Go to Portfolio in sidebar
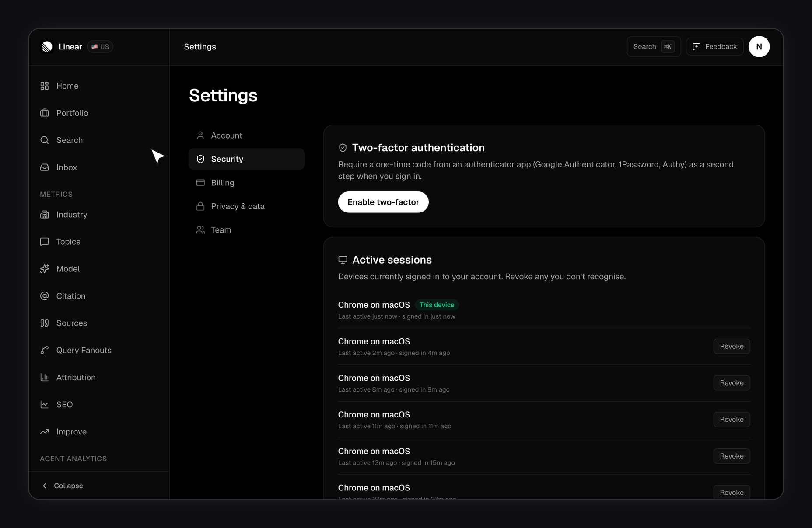Viewport: 812px width, 528px height. click(x=99, y=113)
